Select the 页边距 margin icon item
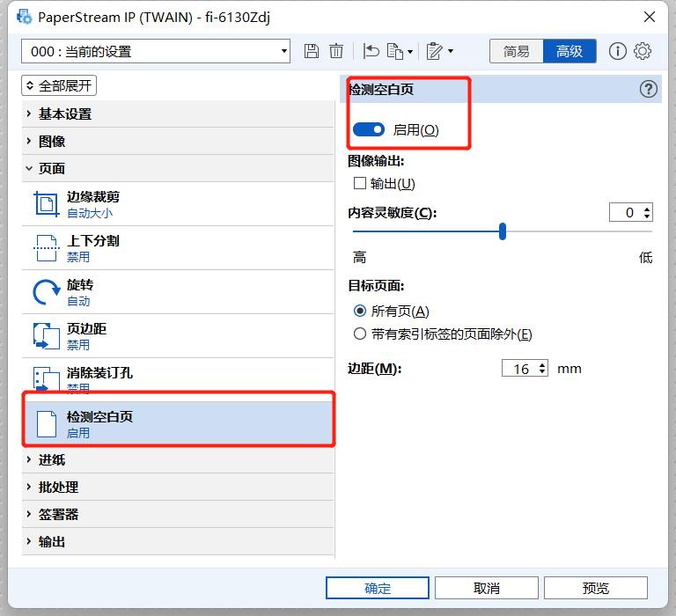Image resolution: width=676 pixels, height=616 pixels. [x=46, y=336]
